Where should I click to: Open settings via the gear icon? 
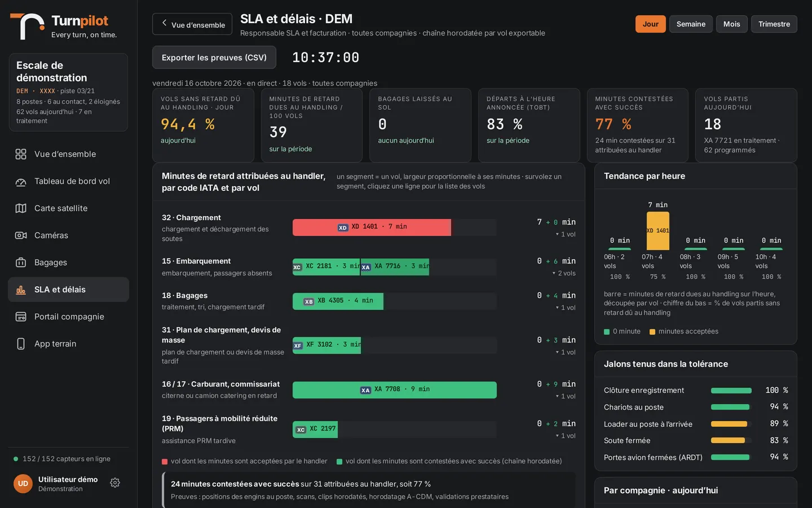point(115,483)
